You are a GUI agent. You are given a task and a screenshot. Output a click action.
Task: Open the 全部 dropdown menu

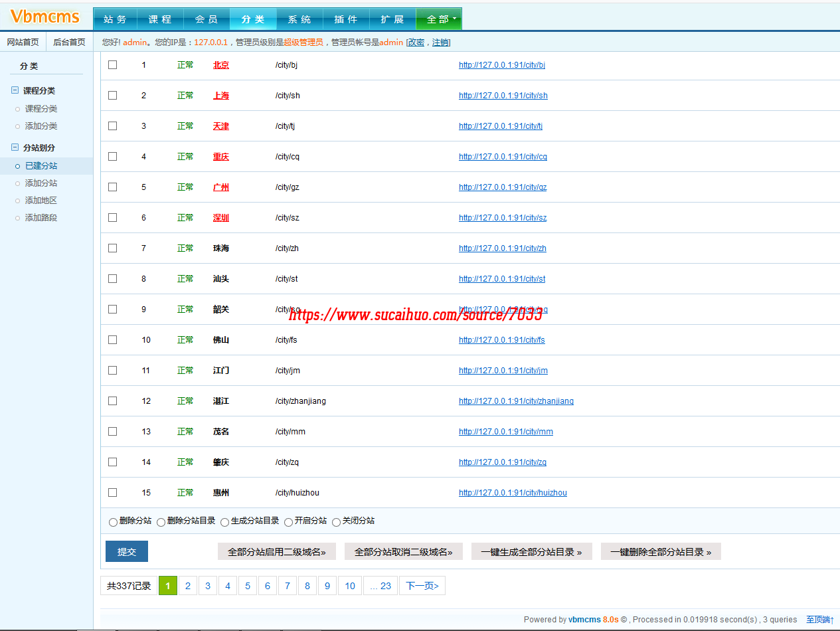(438, 19)
